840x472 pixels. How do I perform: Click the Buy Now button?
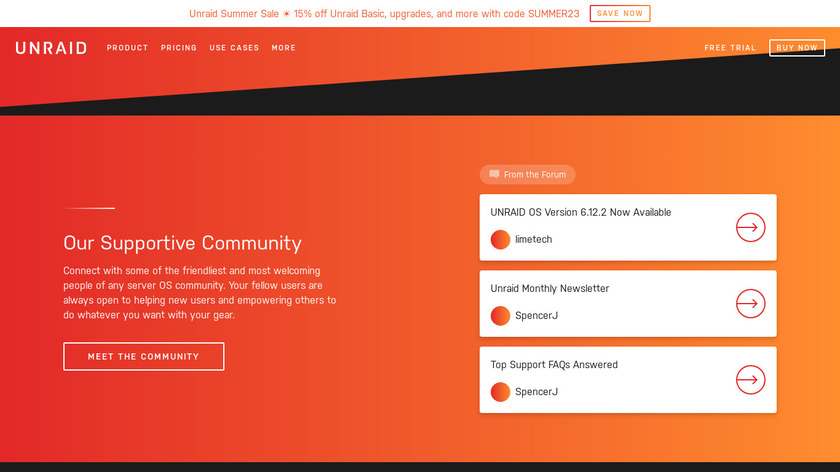coord(797,48)
